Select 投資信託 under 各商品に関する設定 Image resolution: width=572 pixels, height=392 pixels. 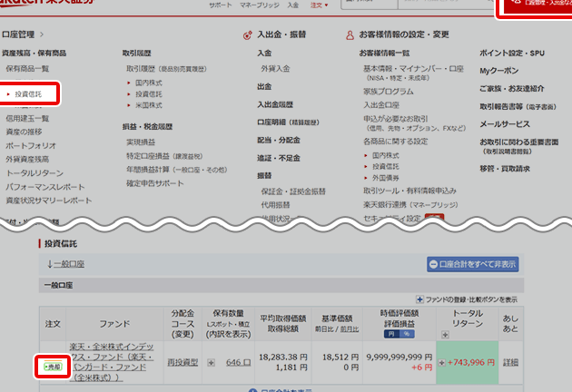(386, 166)
